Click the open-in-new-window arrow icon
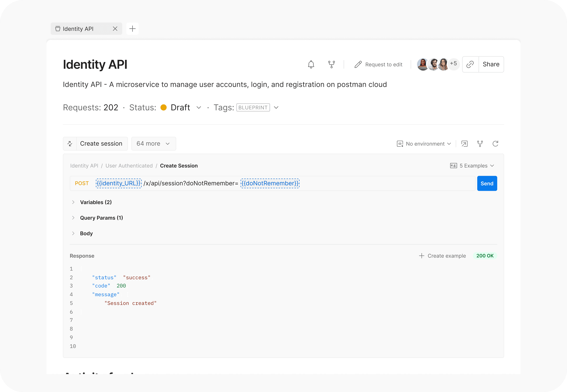This screenshot has height=392, width=567. click(x=464, y=144)
